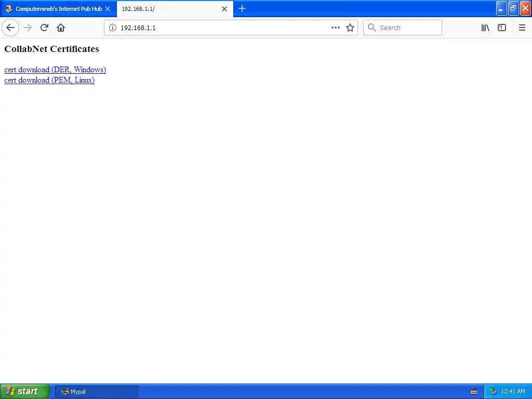Click the keyboard icon in taskbar
The width and height of the screenshot is (532, 399).
[x=474, y=392]
